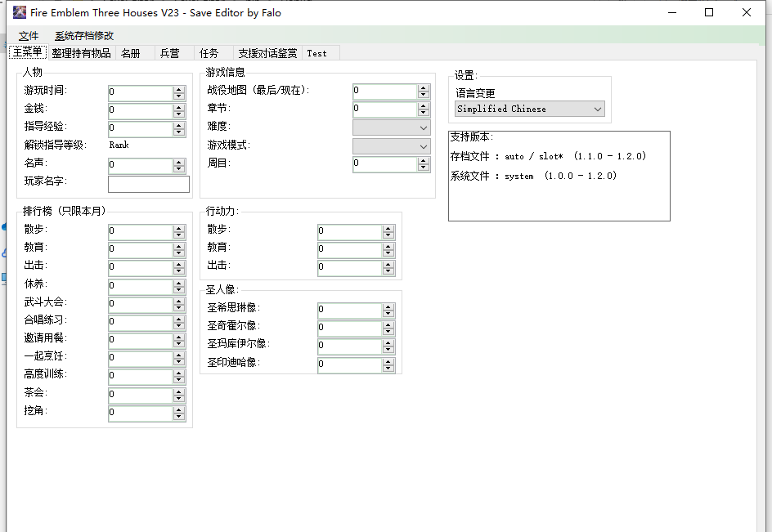Increase the 周目 value with up arrow
The image size is (772, 532).
[x=424, y=160]
